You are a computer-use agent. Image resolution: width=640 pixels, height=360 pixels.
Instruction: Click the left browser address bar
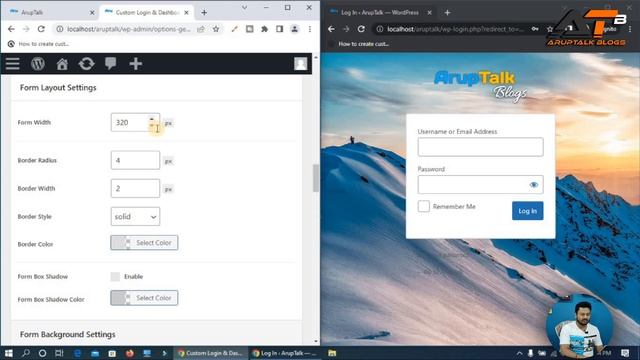(x=129, y=29)
